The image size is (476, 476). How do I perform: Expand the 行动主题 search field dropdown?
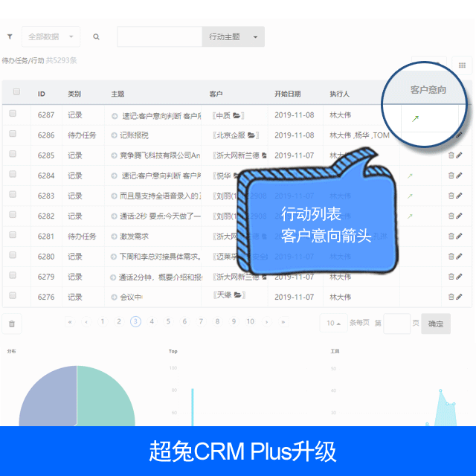233,36
